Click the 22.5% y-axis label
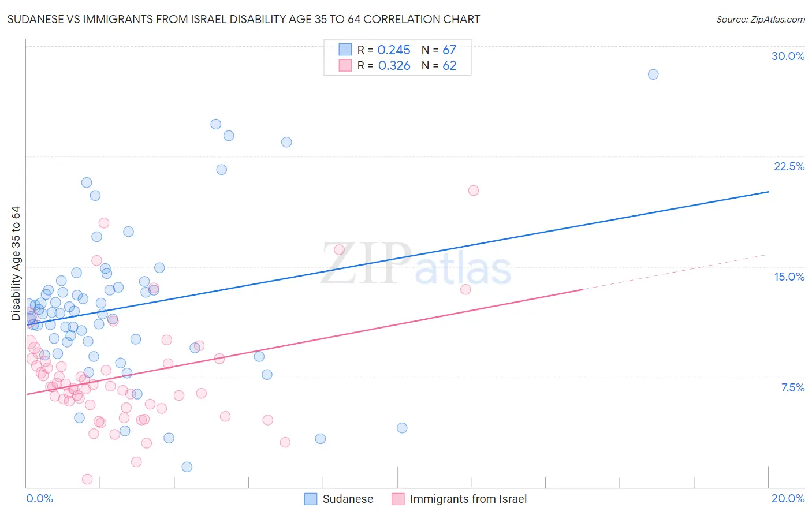The image size is (812, 515). 789,166
